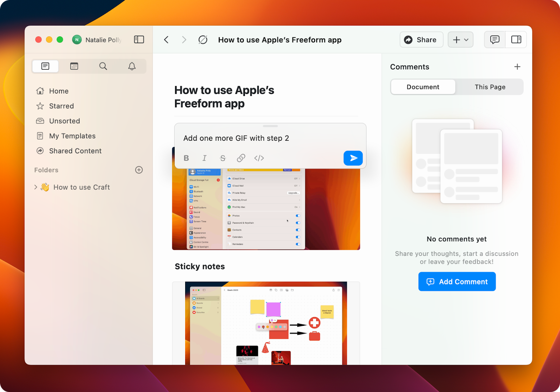Expand the comment box drag handle
The height and width of the screenshot is (392, 560).
270,126
